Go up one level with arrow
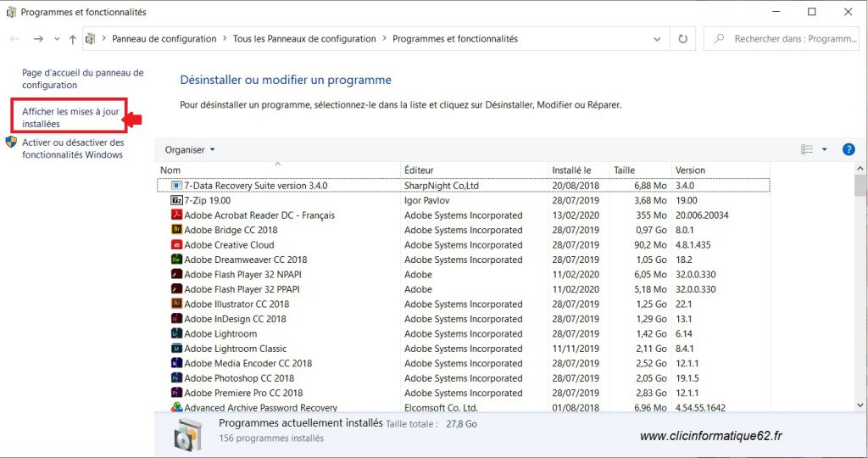Screen dimensions: 868x458 [73, 39]
